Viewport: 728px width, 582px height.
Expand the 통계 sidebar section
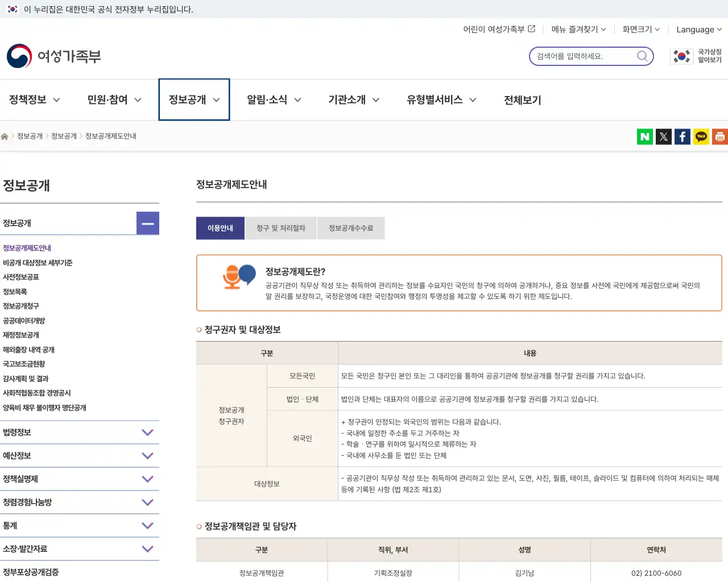pyautogui.click(x=147, y=526)
